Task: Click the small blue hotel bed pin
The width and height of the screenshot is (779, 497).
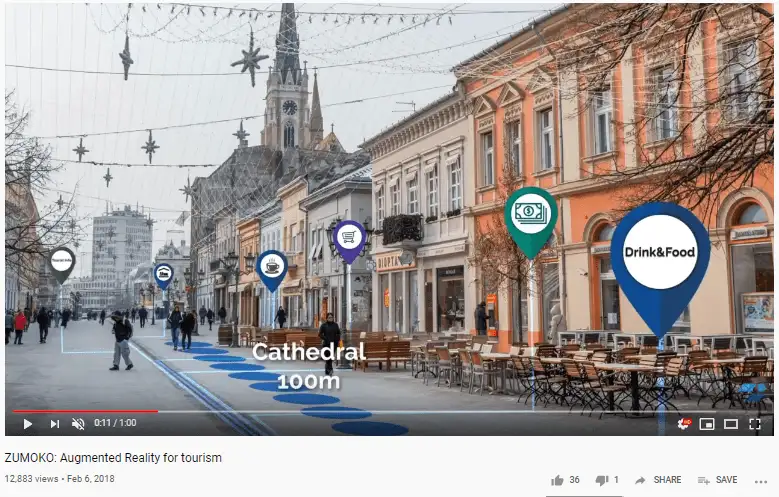Action: pyautogui.click(x=163, y=273)
